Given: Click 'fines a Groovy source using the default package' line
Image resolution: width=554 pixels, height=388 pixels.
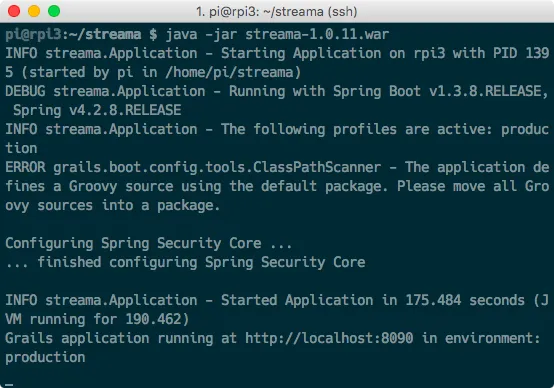Looking at the screenshot, I should (x=277, y=186).
